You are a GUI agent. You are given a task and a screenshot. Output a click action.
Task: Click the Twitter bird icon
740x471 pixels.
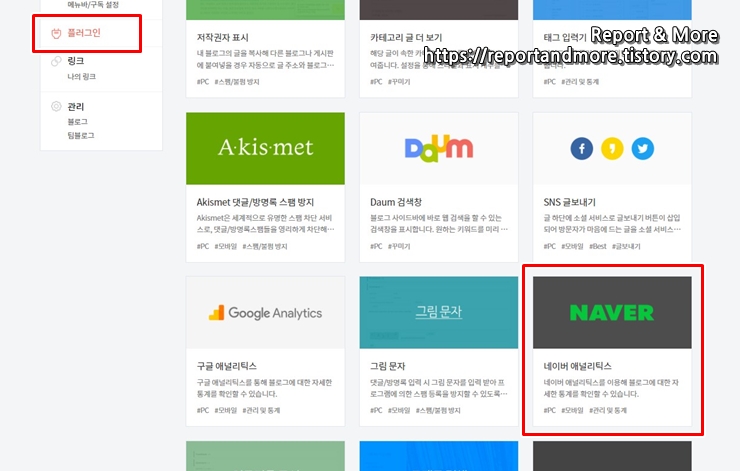[x=643, y=149]
